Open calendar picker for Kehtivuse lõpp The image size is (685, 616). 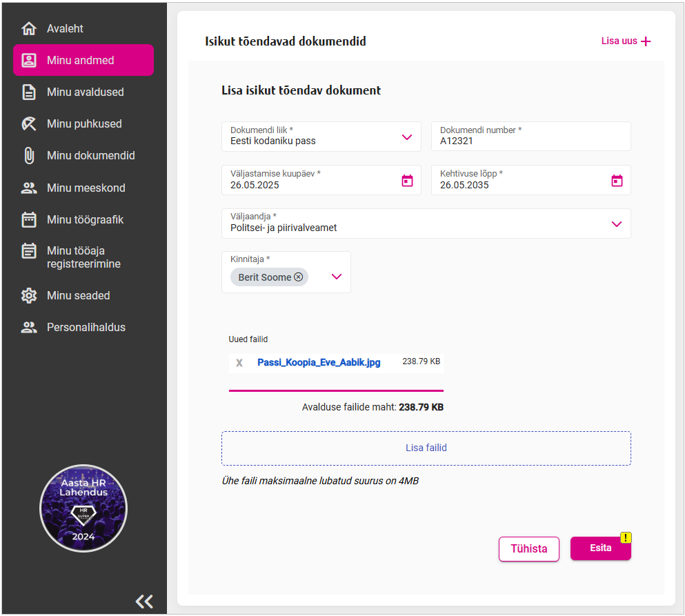pyautogui.click(x=617, y=181)
